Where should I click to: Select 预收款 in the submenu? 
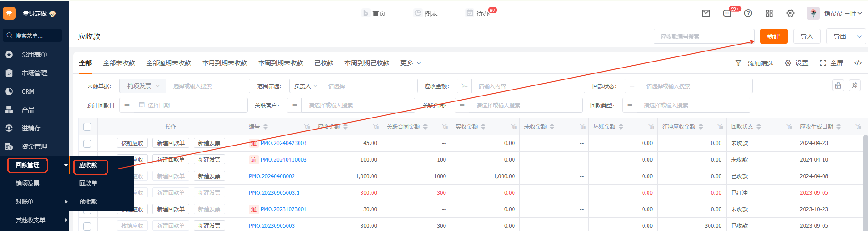tap(88, 202)
